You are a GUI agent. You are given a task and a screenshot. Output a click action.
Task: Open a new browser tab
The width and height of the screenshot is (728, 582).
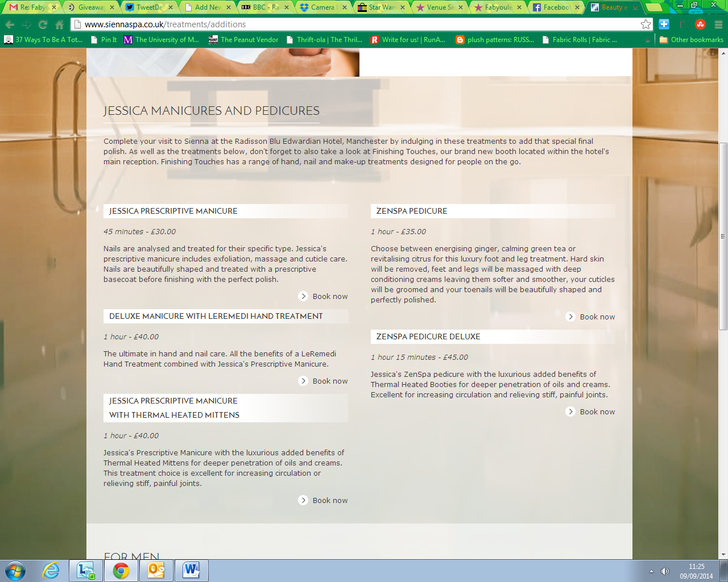654,7
